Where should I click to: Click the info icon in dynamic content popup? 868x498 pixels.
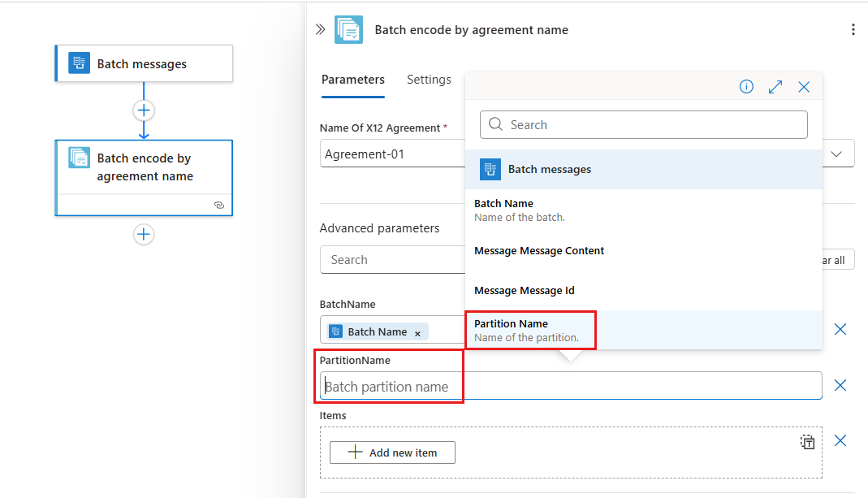click(x=746, y=87)
